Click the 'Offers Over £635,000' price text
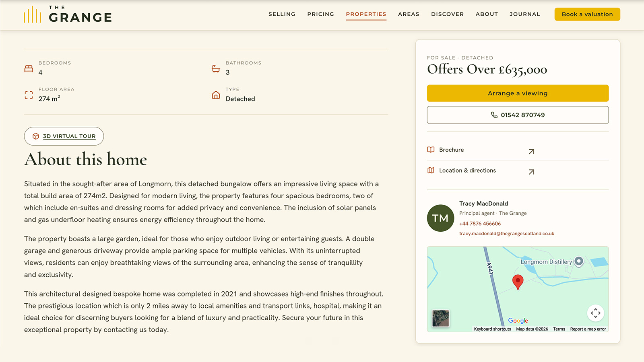 (x=487, y=70)
